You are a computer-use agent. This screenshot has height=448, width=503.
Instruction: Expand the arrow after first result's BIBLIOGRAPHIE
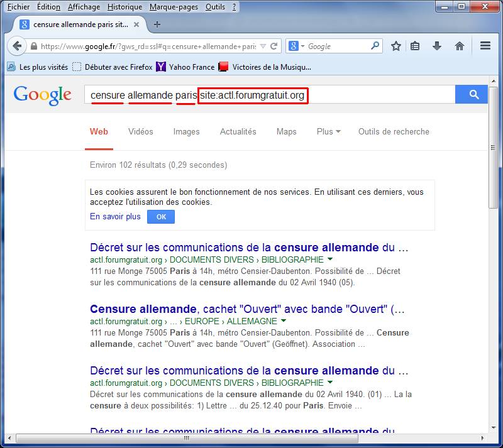pos(330,259)
